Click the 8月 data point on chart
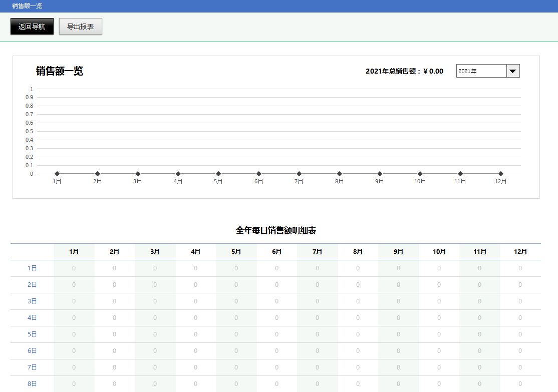 click(340, 174)
